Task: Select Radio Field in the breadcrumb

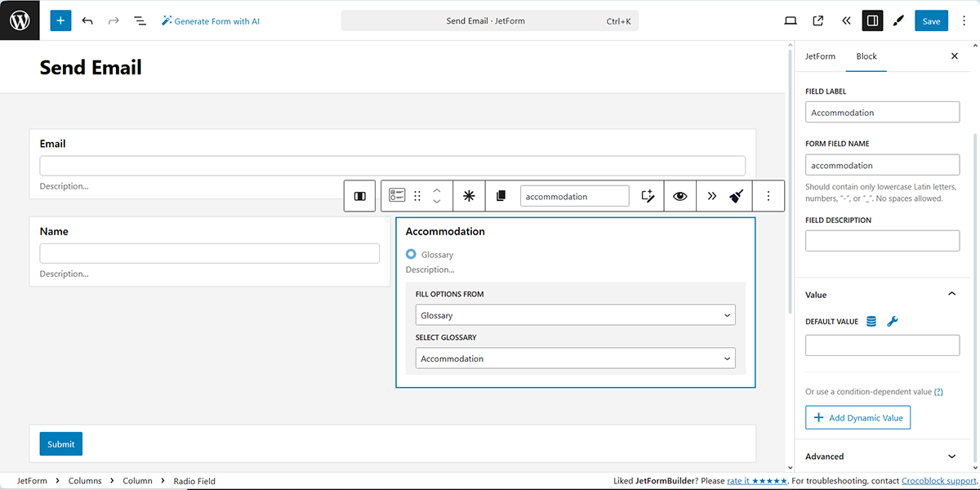Action: tap(194, 481)
